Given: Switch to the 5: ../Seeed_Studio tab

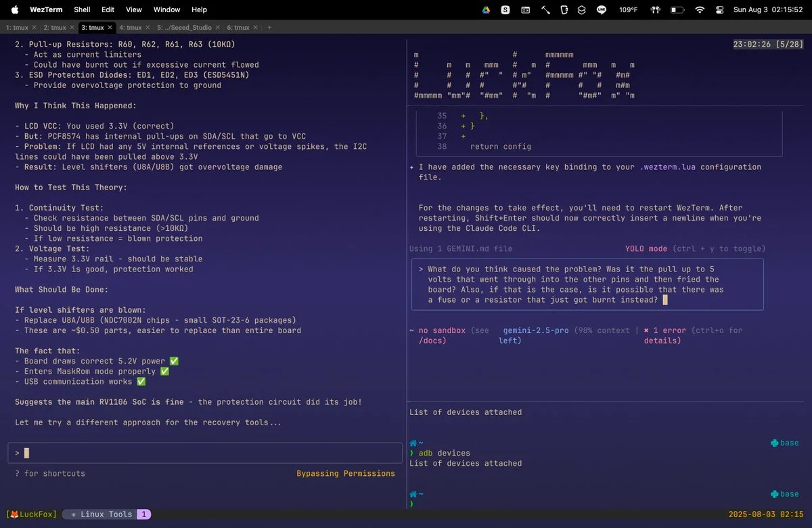Looking at the screenshot, I should click(x=184, y=28).
